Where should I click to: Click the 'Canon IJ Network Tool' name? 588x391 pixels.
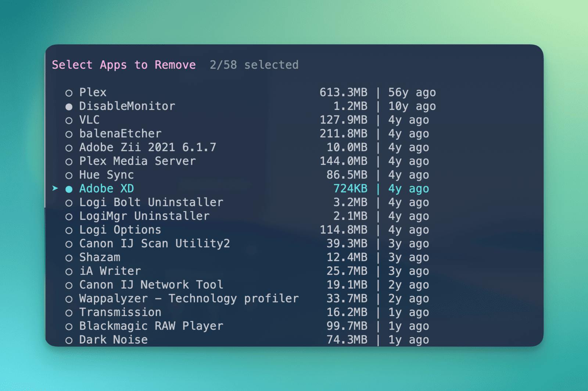pos(151,284)
